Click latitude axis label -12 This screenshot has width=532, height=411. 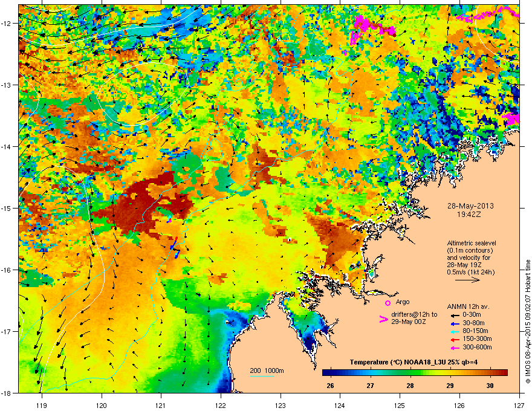click(7, 24)
